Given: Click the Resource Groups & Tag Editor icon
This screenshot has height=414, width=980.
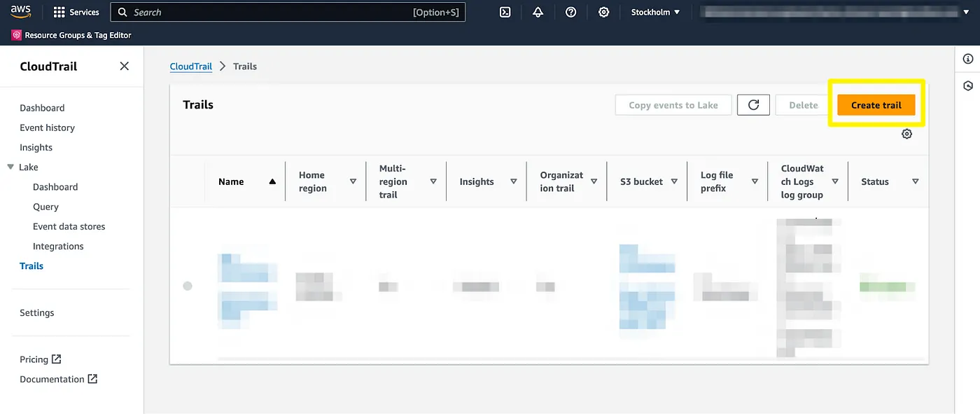Looking at the screenshot, I should point(17,35).
